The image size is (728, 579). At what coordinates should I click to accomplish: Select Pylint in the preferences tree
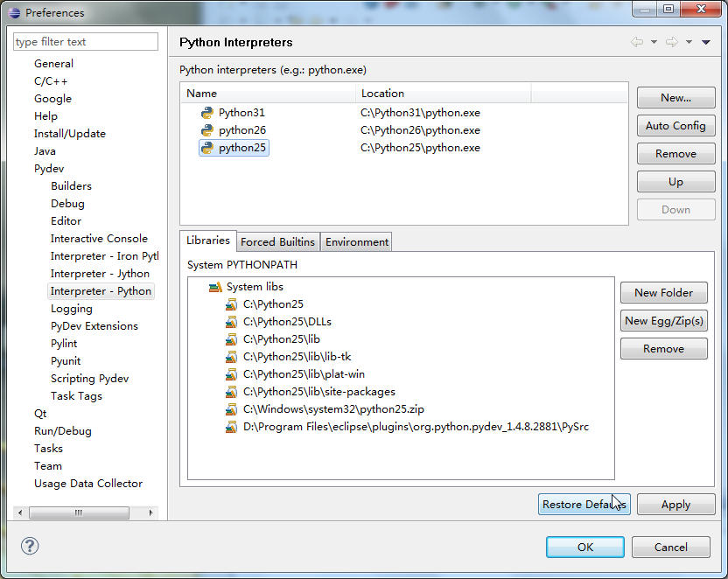pos(64,344)
